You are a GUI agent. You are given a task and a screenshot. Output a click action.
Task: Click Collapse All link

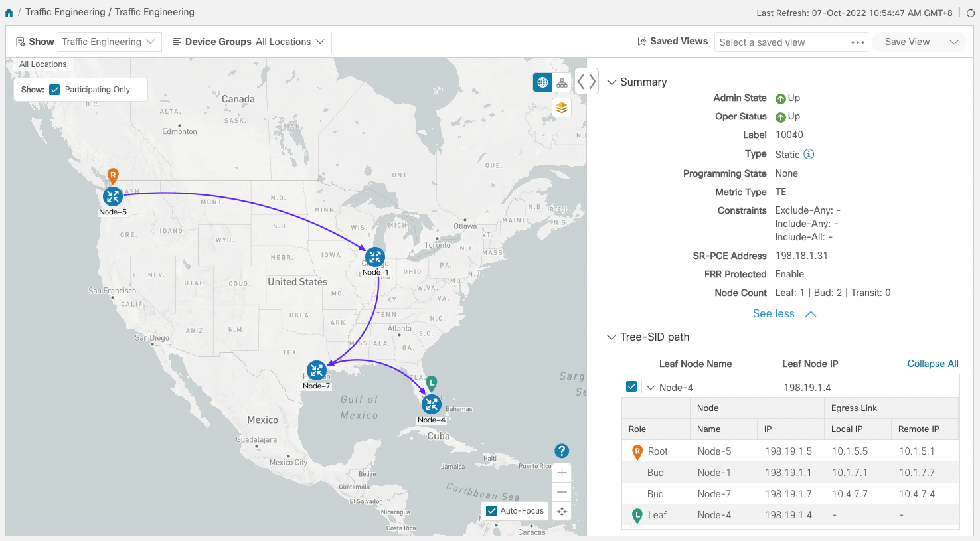coord(932,364)
